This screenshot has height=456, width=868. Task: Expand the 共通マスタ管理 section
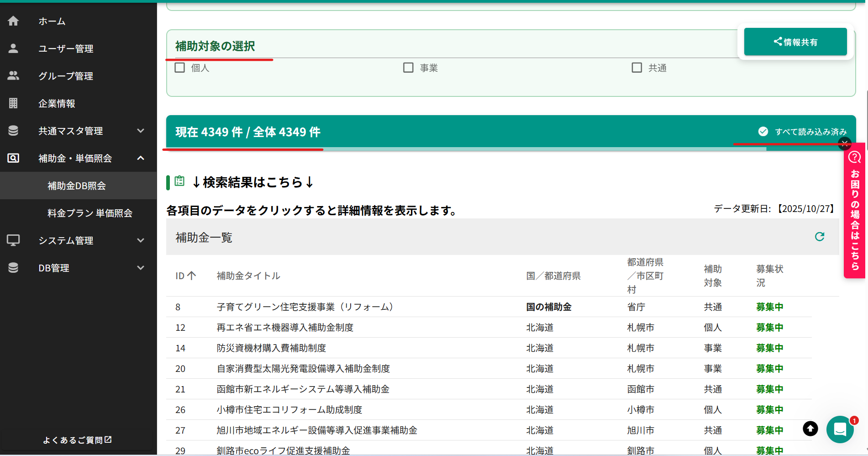(x=141, y=131)
